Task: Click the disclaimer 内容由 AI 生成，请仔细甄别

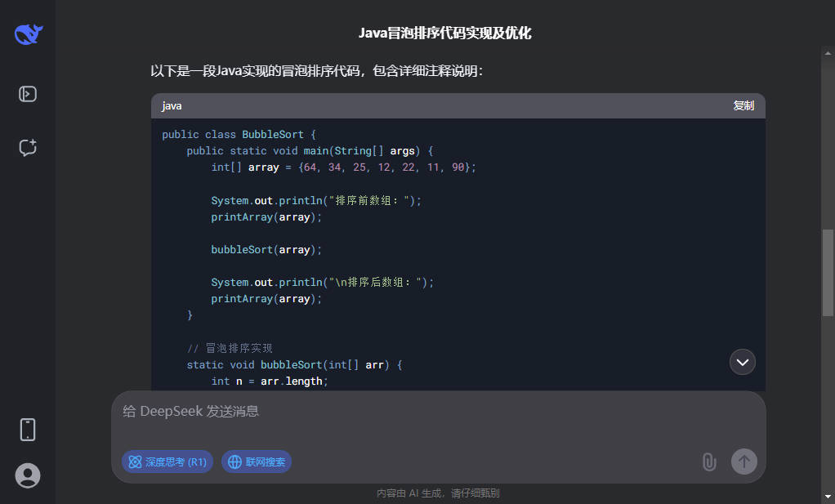Action: coord(438,493)
